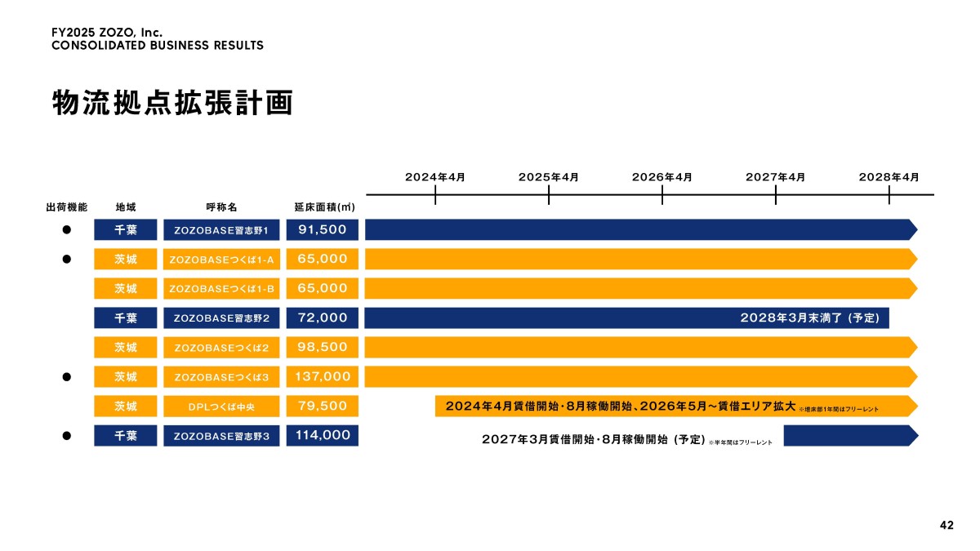Select the ZOZOBASEつくば1-B name label
The width and height of the screenshot is (980, 551).
[x=221, y=289]
